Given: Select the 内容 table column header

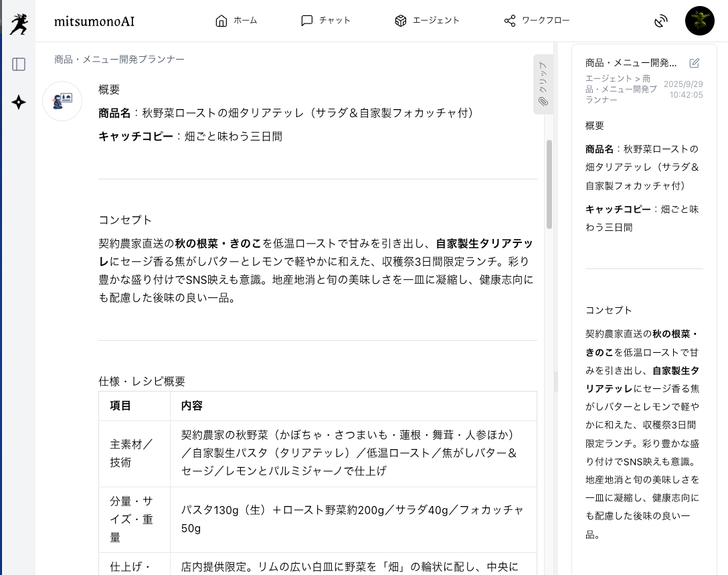Looking at the screenshot, I should tap(192, 406).
